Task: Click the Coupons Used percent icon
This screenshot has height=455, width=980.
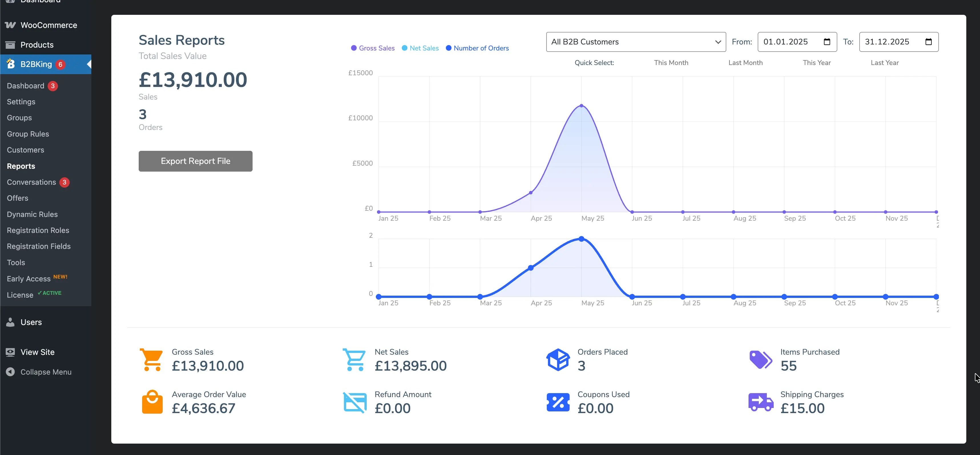Action: tap(558, 402)
